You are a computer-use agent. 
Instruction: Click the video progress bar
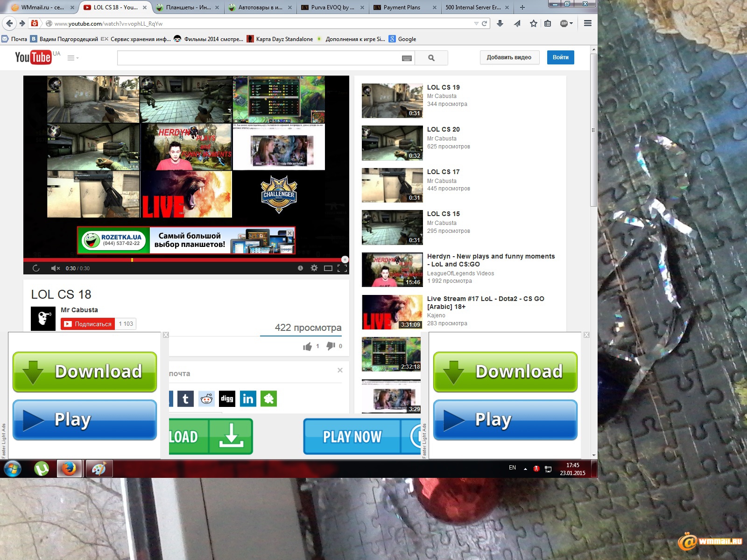click(x=186, y=260)
